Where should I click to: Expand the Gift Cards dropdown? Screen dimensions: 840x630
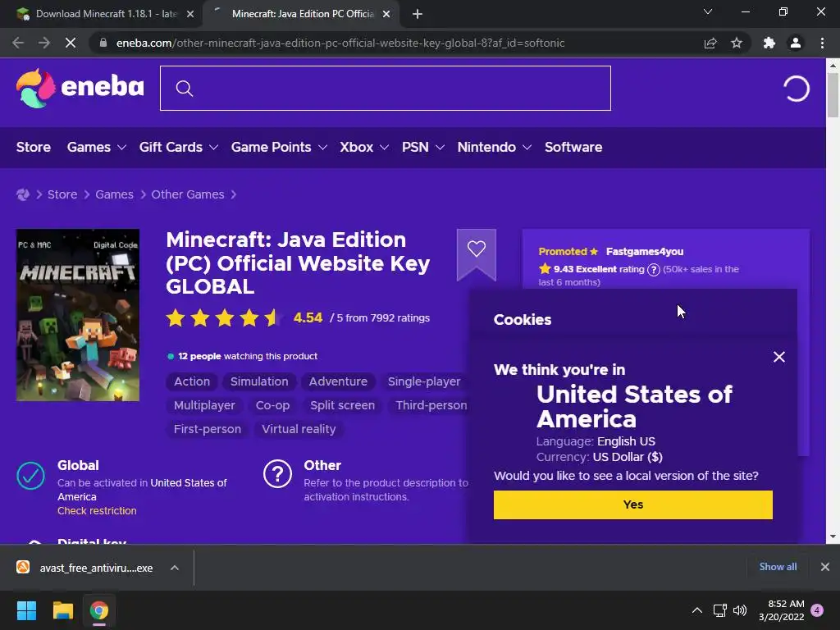pyautogui.click(x=214, y=148)
